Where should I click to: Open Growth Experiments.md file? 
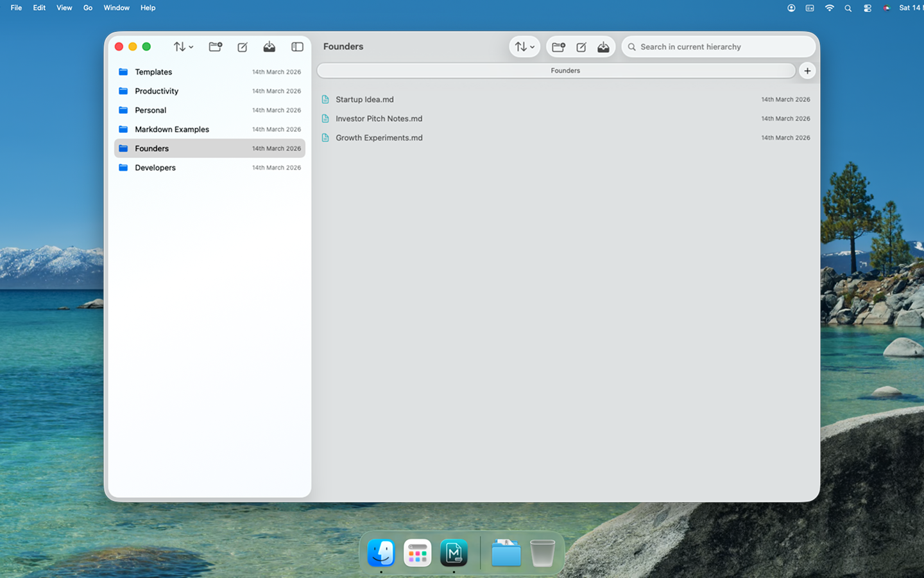(x=565, y=138)
